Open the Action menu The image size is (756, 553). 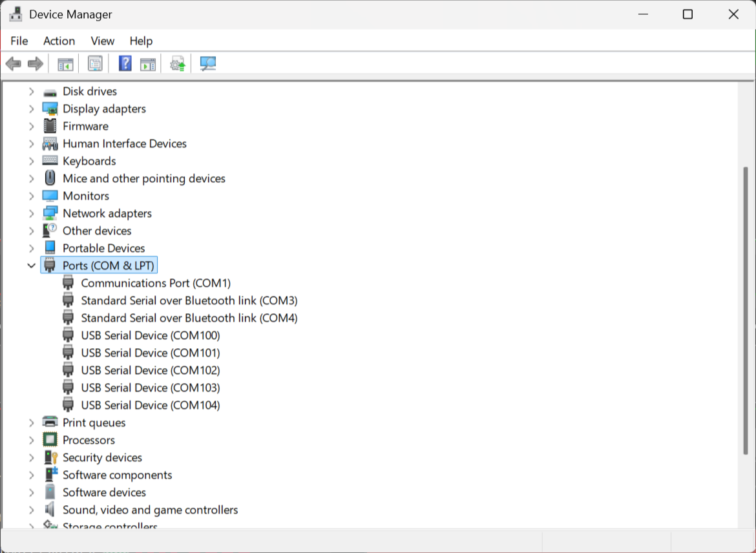[59, 41]
